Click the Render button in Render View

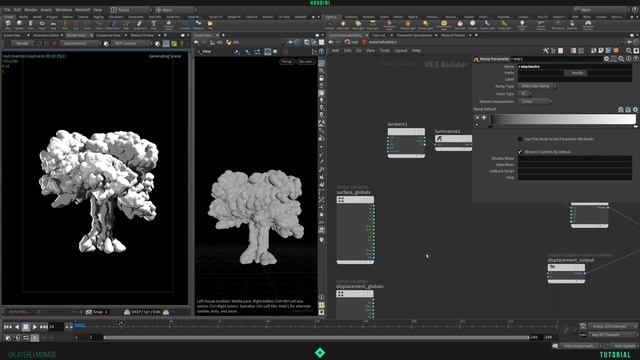point(22,43)
